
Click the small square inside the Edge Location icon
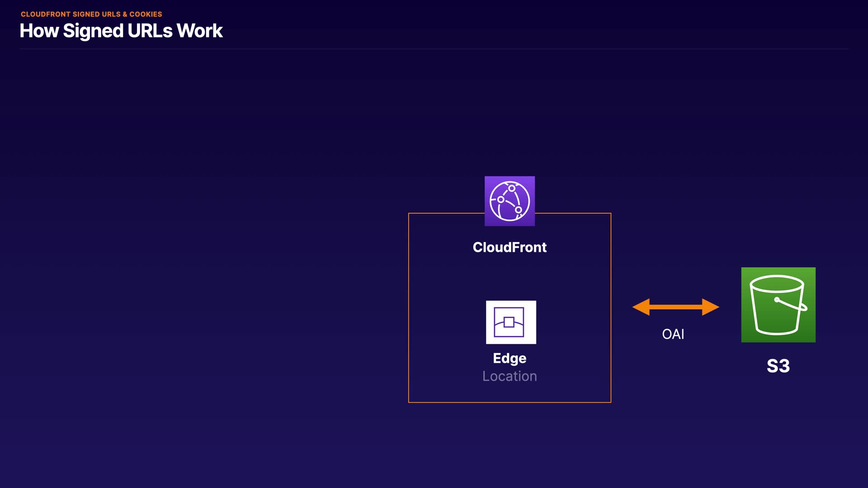509,322
